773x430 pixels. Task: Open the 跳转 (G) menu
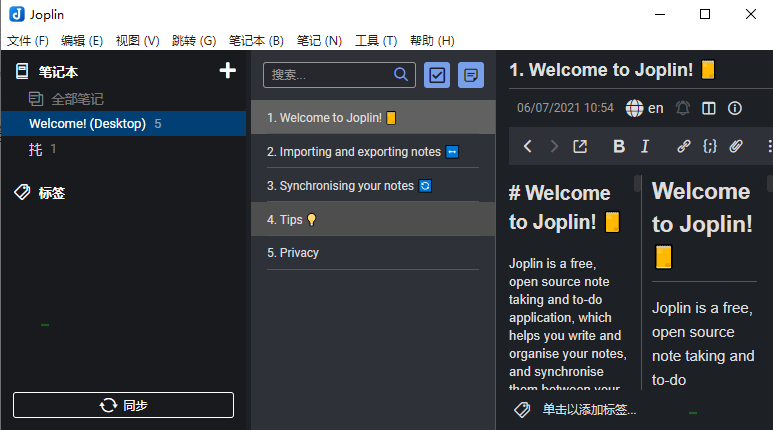click(x=194, y=40)
